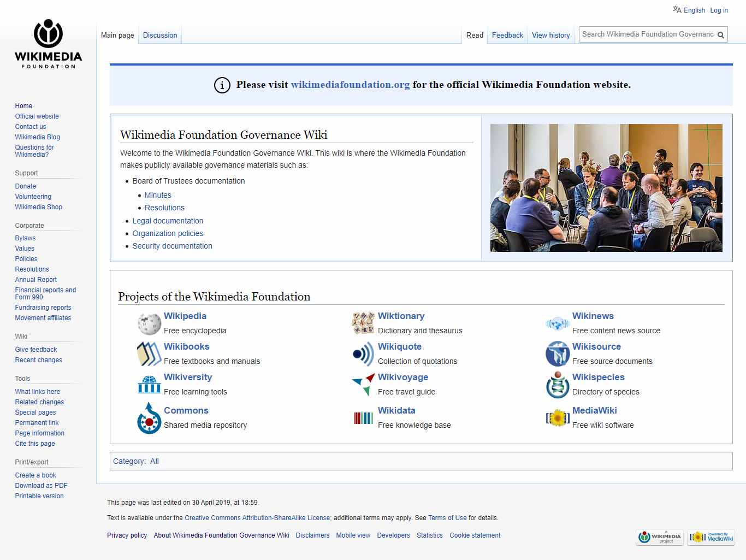Open Wikiquote via its speech icon
Viewport: 746px width, 560px height.
[x=363, y=353]
